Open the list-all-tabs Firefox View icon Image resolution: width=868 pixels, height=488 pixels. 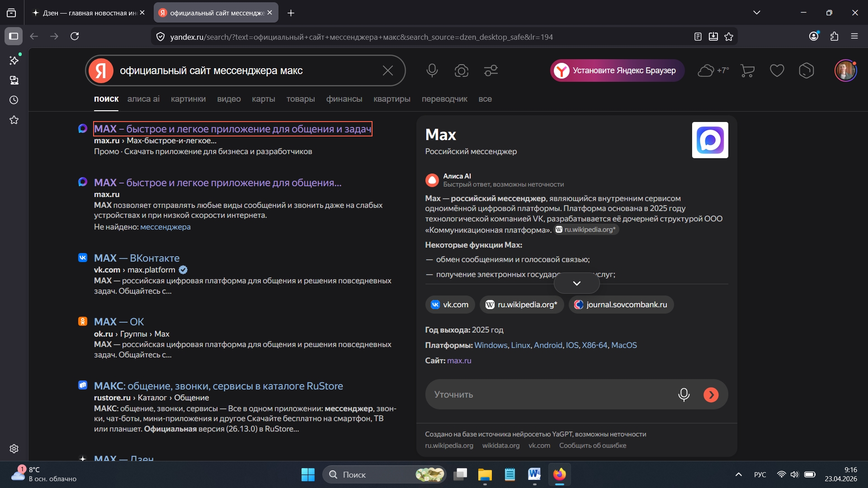[x=11, y=13]
